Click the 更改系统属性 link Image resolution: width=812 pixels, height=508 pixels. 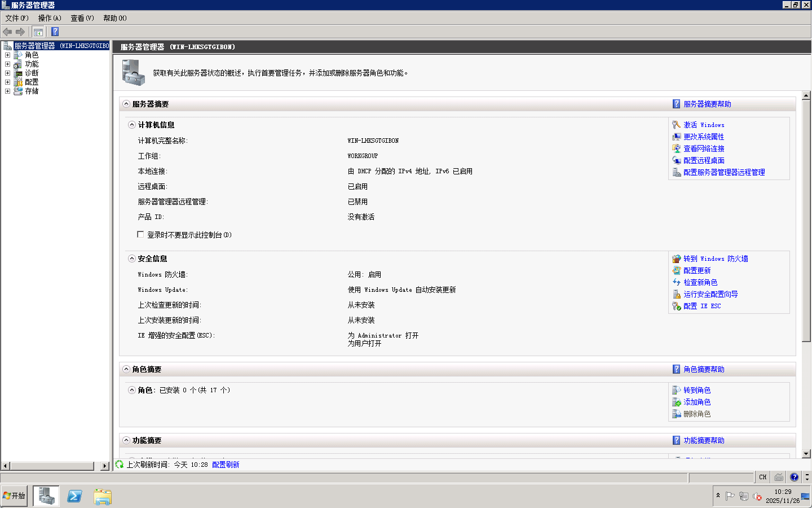(704, 137)
